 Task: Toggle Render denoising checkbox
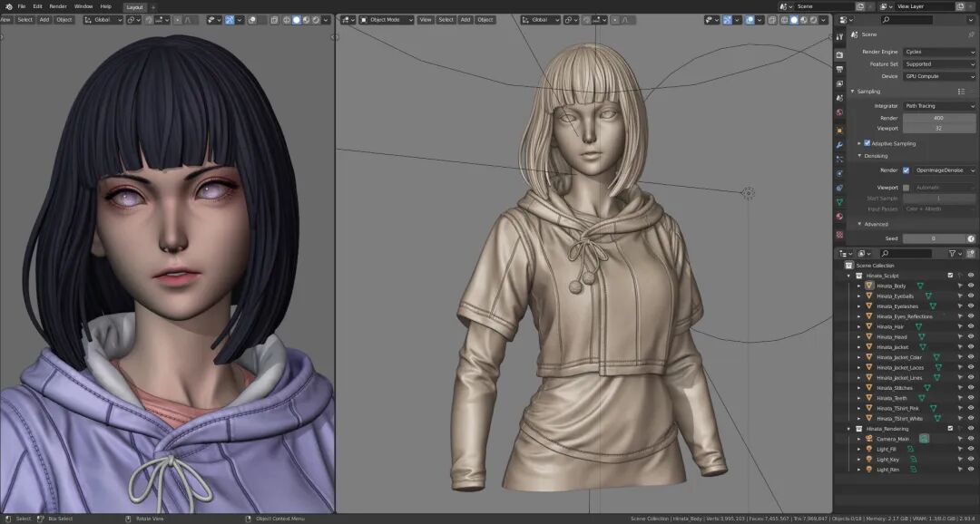tap(906, 170)
